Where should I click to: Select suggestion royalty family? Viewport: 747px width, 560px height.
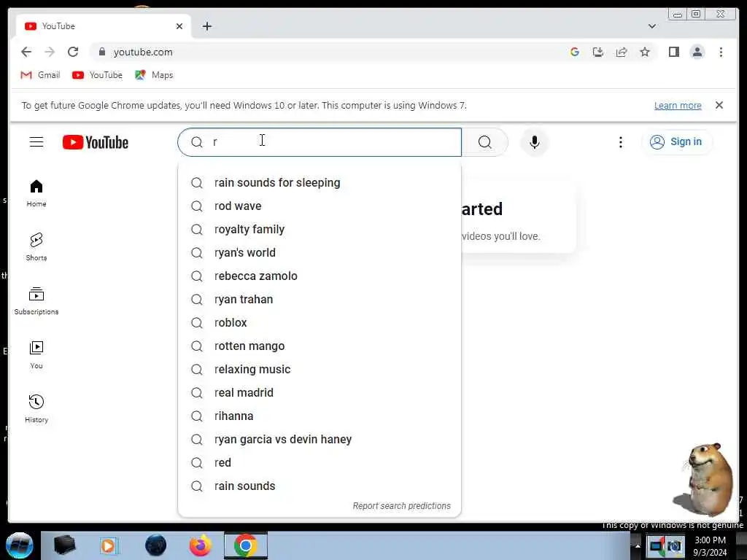point(320,230)
